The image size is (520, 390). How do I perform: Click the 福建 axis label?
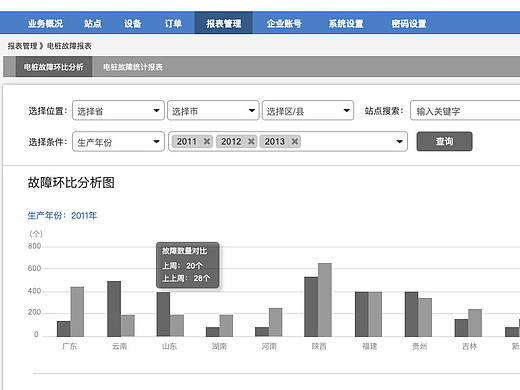coord(369,347)
